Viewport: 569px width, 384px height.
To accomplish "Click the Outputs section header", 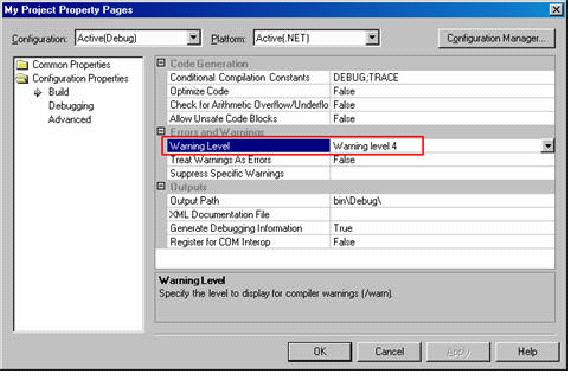I will pos(188,187).
